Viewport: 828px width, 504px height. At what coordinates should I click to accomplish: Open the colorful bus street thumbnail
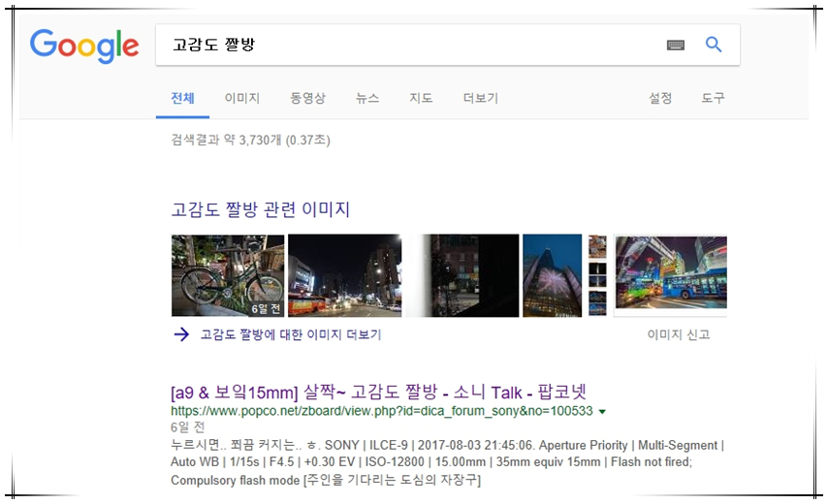click(x=670, y=275)
